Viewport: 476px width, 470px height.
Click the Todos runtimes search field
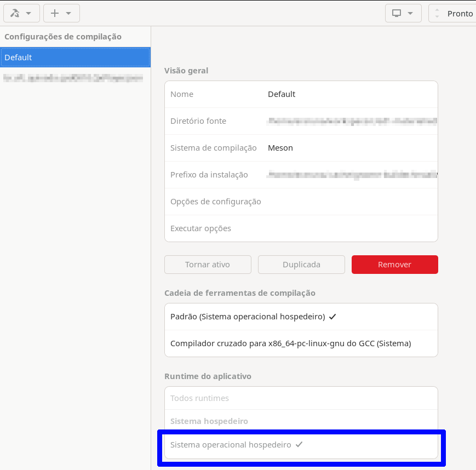pyautogui.click(x=301, y=398)
